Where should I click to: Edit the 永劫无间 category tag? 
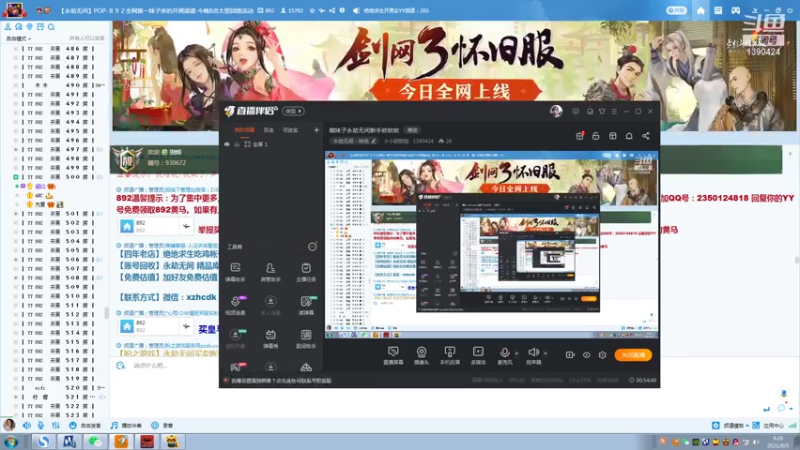pos(354,141)
